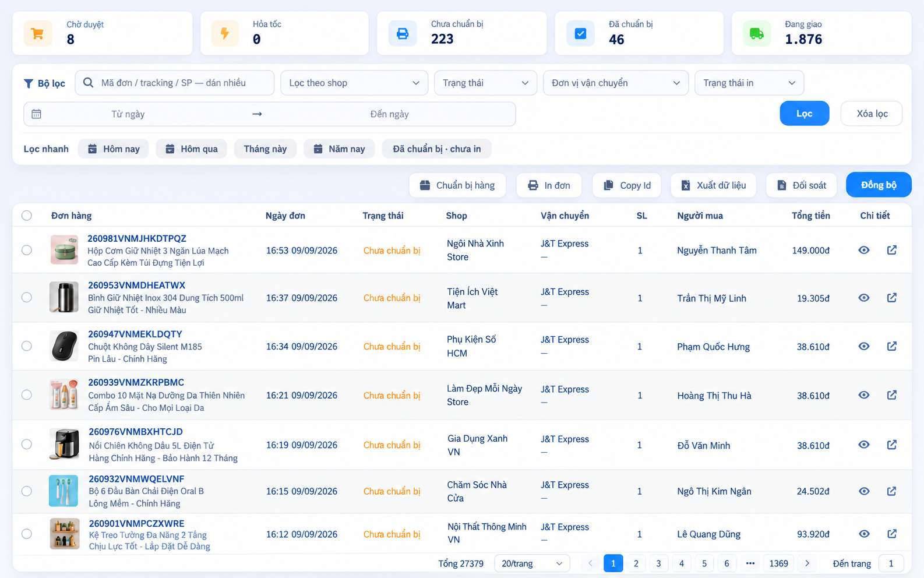
Task: Click the Đồng bộ button
Action: 879,185
